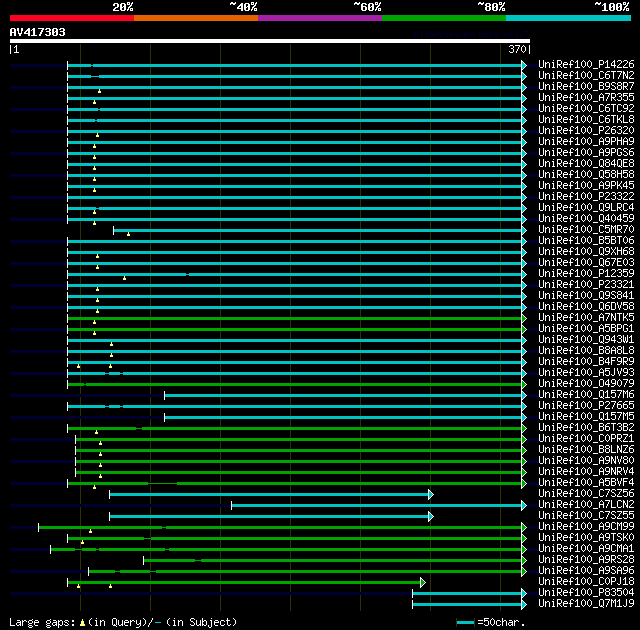Click the green alignment bar for UniRef100_C0PJ18

click(247, 582)
